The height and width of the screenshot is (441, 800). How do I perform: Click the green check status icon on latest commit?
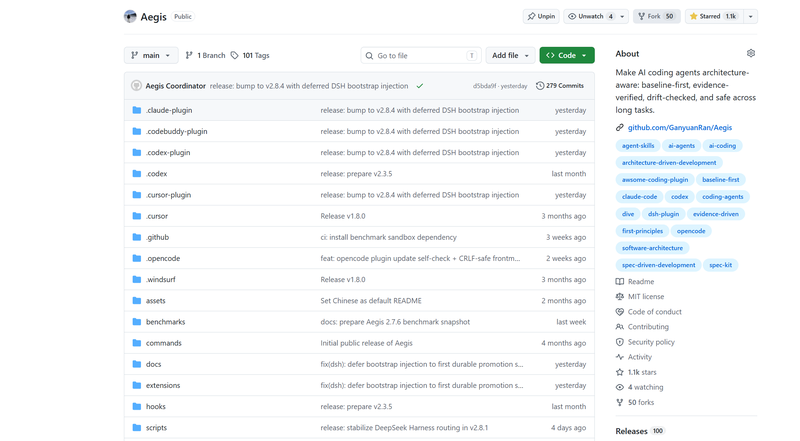[419, 86]
